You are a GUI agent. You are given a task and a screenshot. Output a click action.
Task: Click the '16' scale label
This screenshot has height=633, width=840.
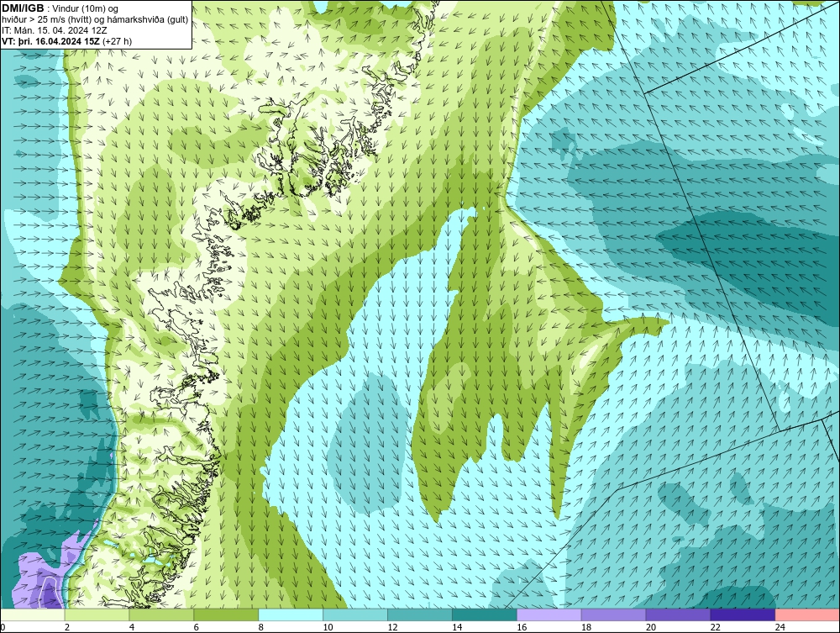[x=522, y=627]
